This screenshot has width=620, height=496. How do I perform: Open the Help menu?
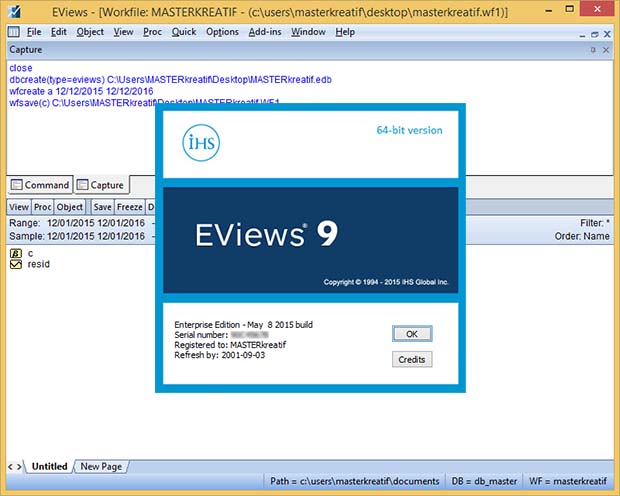click(x=345, y=32)
